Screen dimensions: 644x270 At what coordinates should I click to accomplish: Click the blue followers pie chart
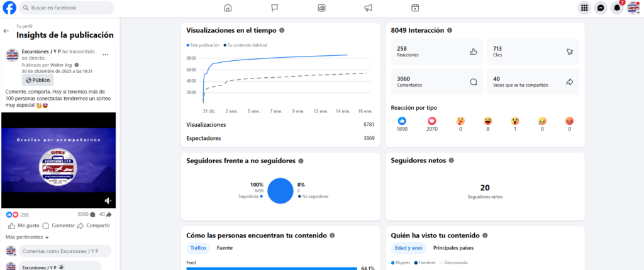280,191
